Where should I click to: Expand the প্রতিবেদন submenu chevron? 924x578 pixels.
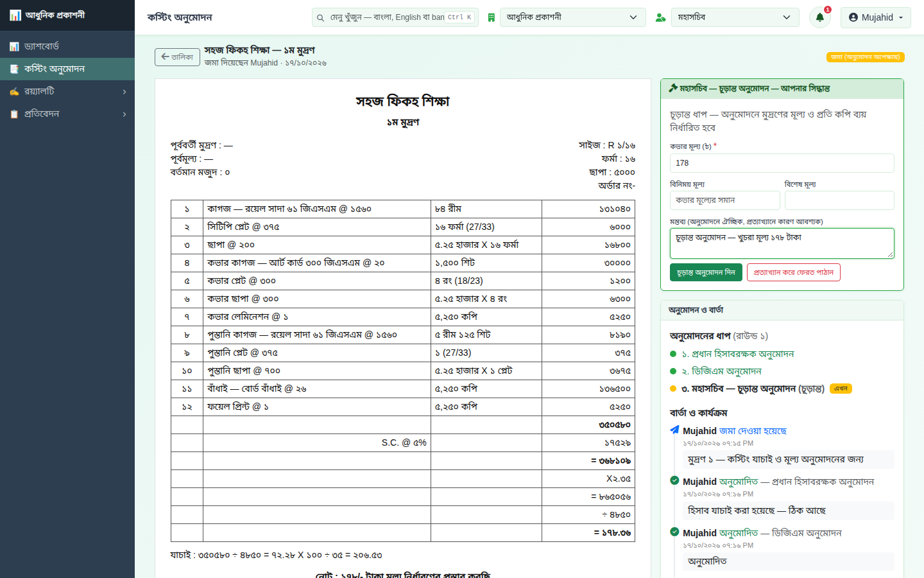coord(124,114)
